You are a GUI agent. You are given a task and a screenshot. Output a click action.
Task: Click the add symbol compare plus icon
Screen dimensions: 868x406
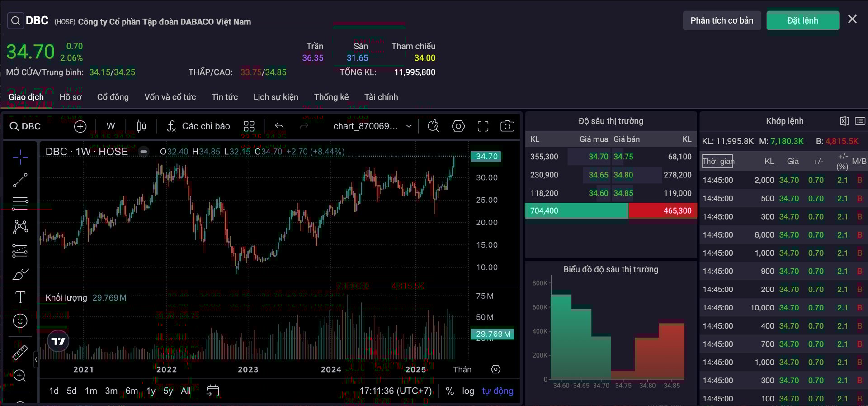pos(80,126)
